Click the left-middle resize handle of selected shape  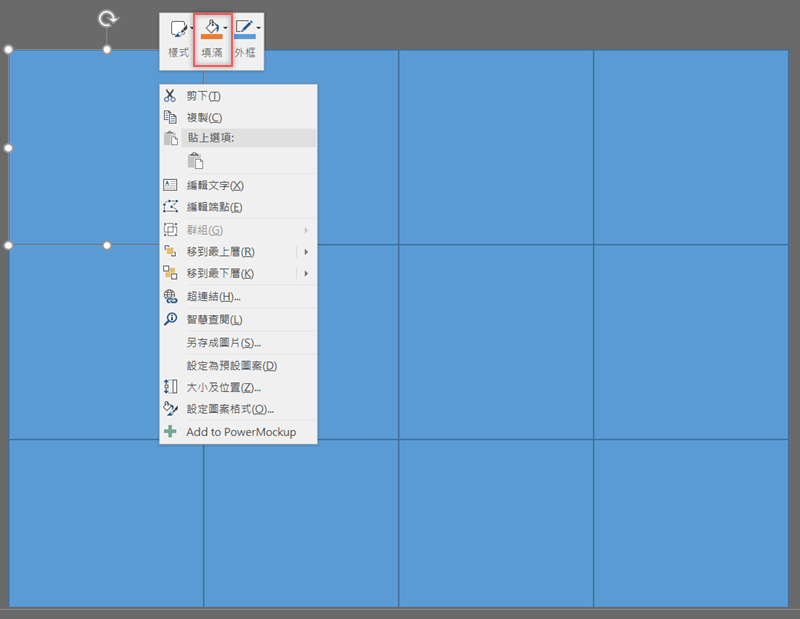(x=8, y=148)
